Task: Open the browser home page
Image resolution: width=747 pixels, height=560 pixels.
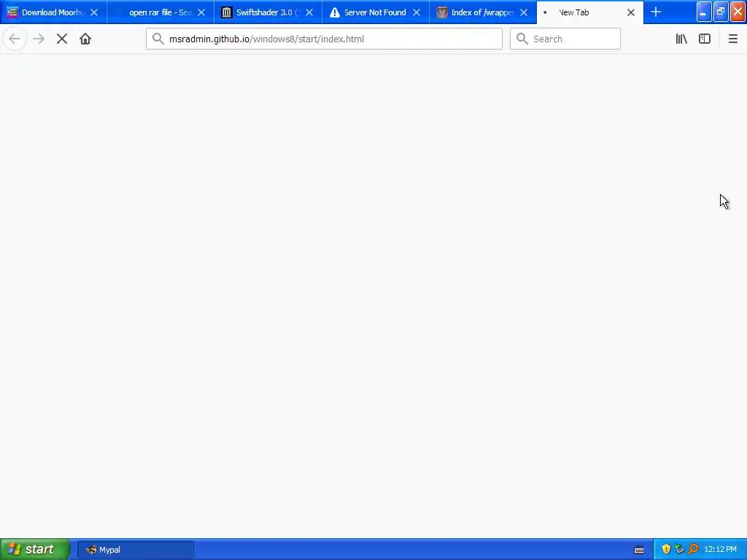Action: 85,39
